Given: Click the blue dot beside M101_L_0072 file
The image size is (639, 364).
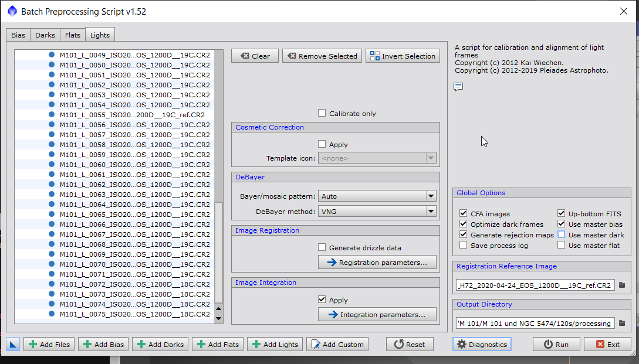Looking at the screenshot, I should [52, 284].
